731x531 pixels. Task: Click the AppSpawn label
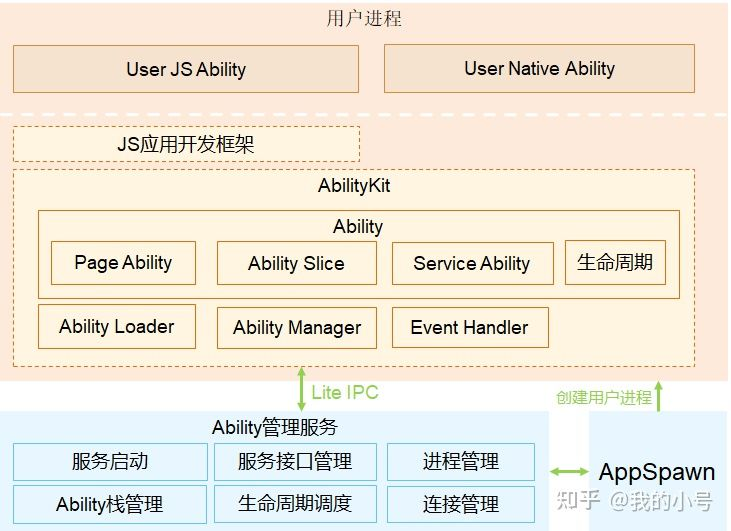click(657, 472)
